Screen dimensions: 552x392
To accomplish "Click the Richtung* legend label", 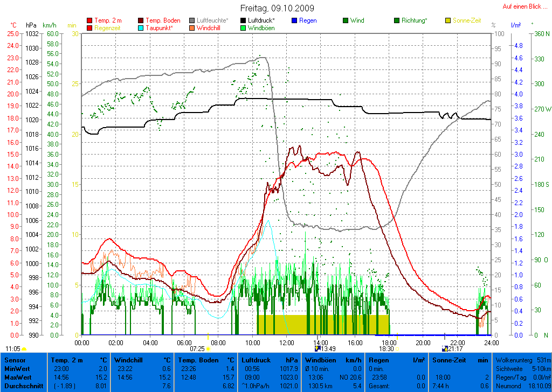I will [x=415, y=20].
